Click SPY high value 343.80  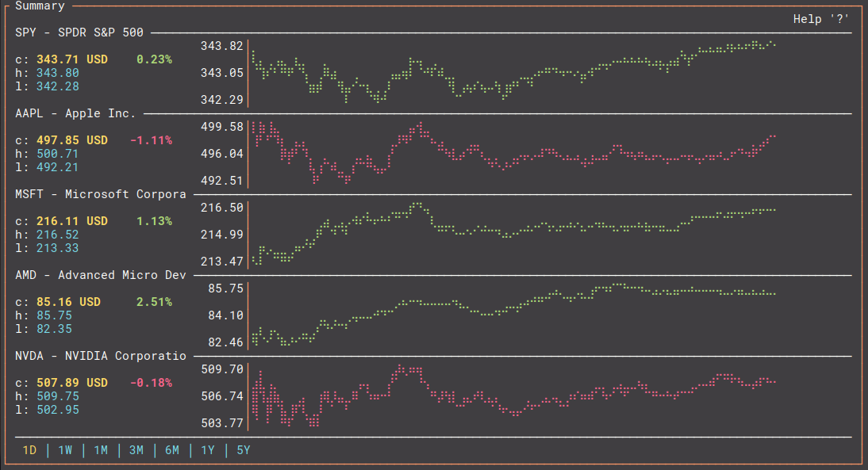pyautogui.click(x=58, y=73)
